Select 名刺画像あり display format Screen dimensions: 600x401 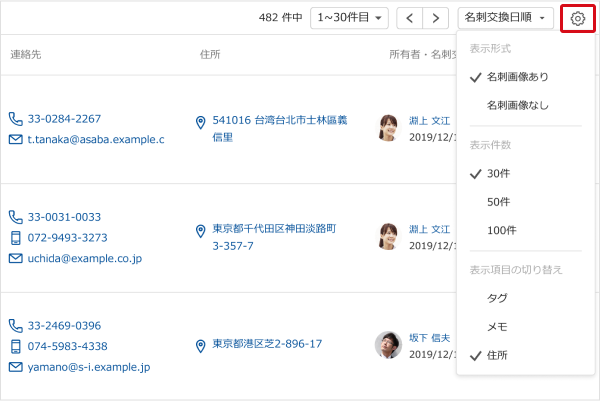coord(517,77)
